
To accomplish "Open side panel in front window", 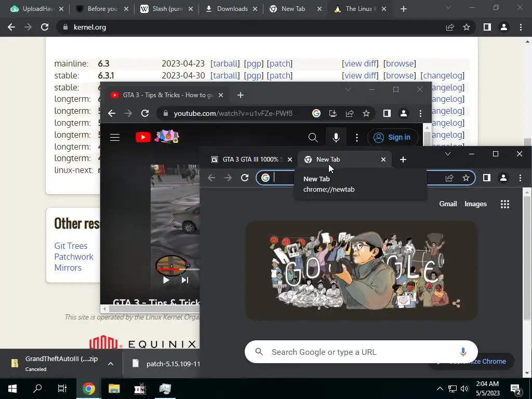I will (x=486, y=178).
